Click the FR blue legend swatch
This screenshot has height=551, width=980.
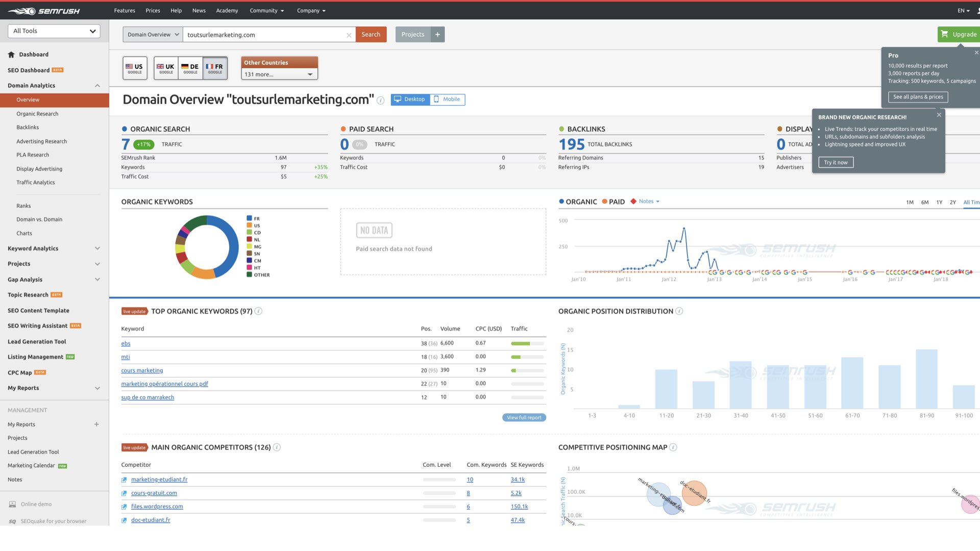pyautogui.click(x=249, y=218)
